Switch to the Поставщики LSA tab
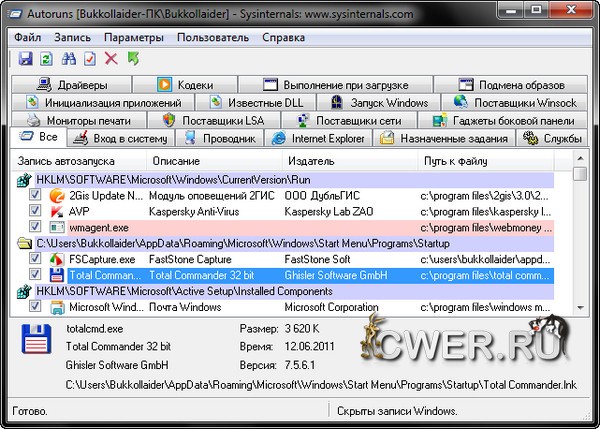 pyautogui.click(x=214, y=121)
